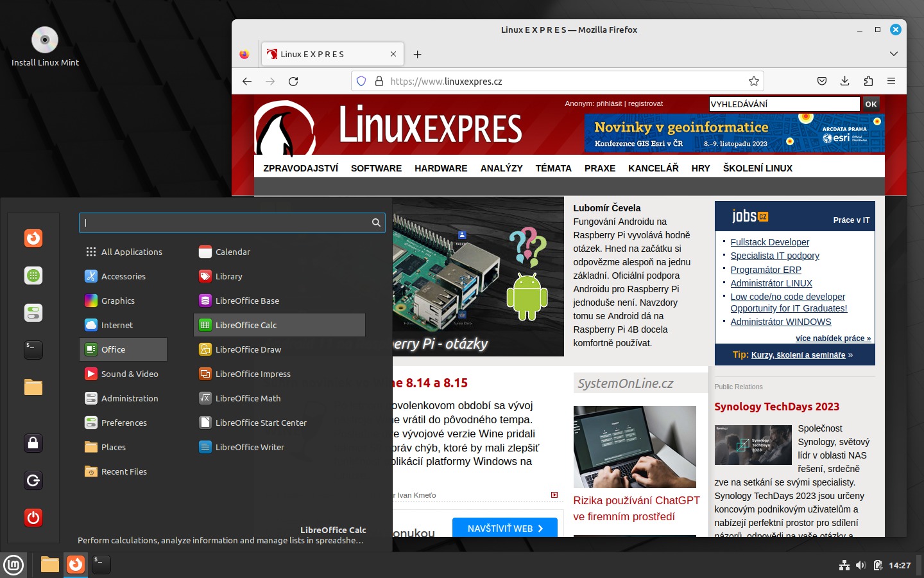
Task: Select Internet category
Action: pyautogui.click(x=123, y=325)
